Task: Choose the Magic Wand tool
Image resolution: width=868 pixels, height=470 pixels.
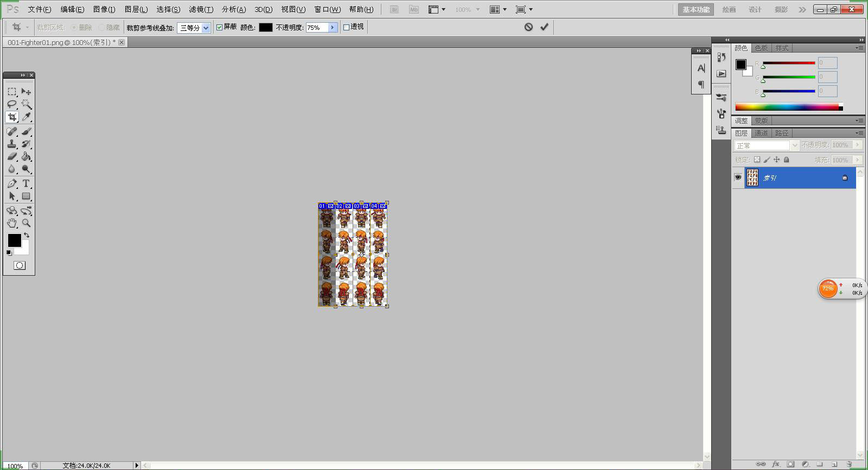Action: (x=26, y=104)
